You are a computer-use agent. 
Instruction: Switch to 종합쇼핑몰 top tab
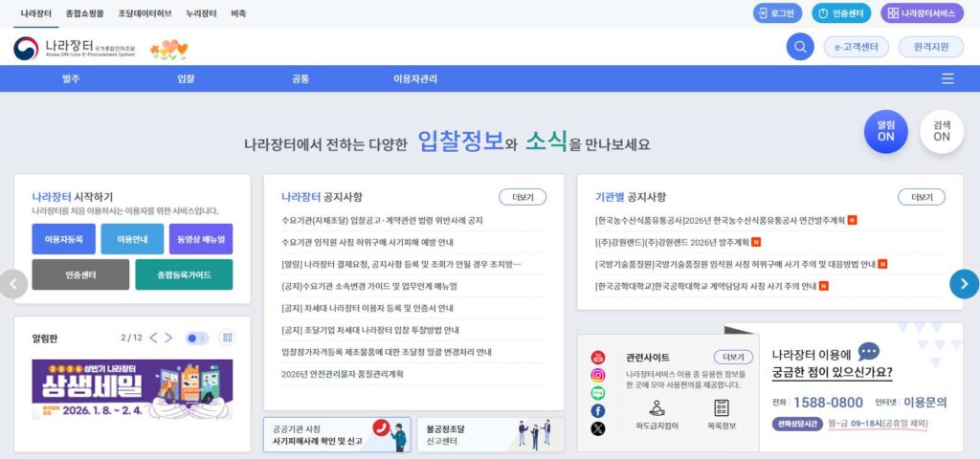[x=84, y=13]
